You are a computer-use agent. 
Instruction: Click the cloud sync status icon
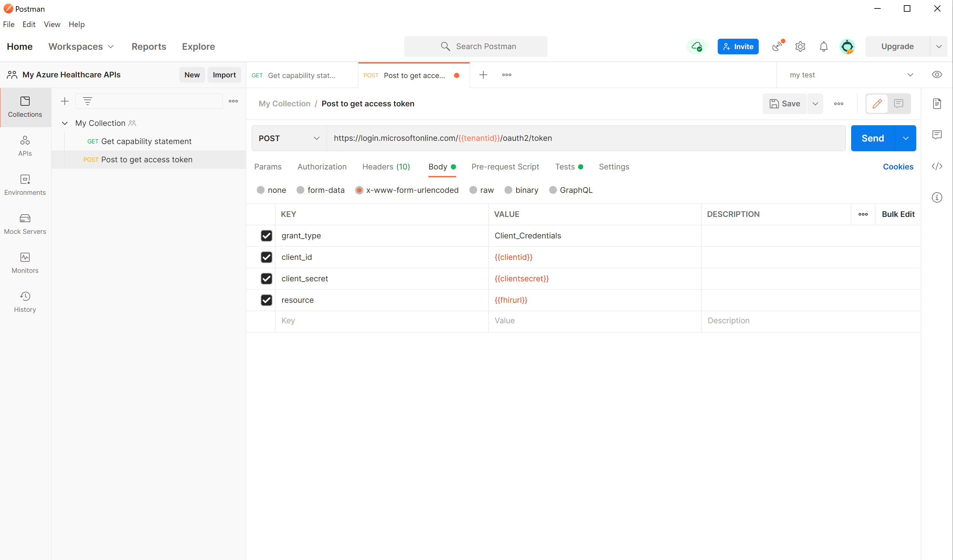pos(697,47)
